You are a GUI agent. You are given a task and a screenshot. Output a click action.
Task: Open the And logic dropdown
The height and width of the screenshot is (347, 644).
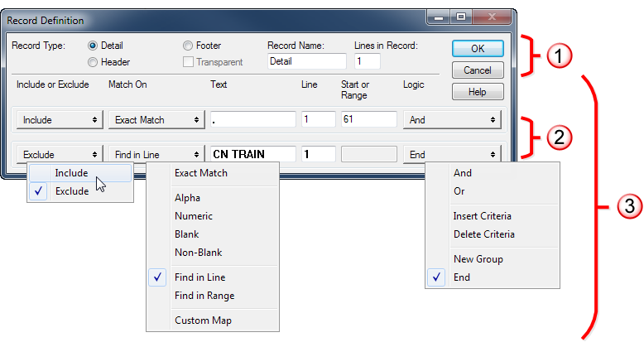pos(451,120)
